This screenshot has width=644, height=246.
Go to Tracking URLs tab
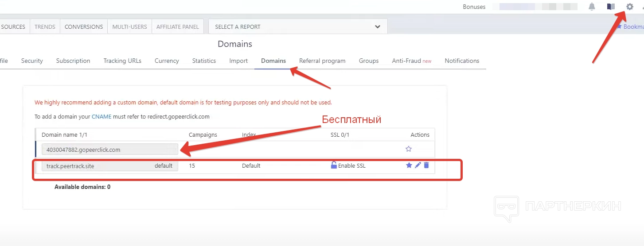coord(122,61)
